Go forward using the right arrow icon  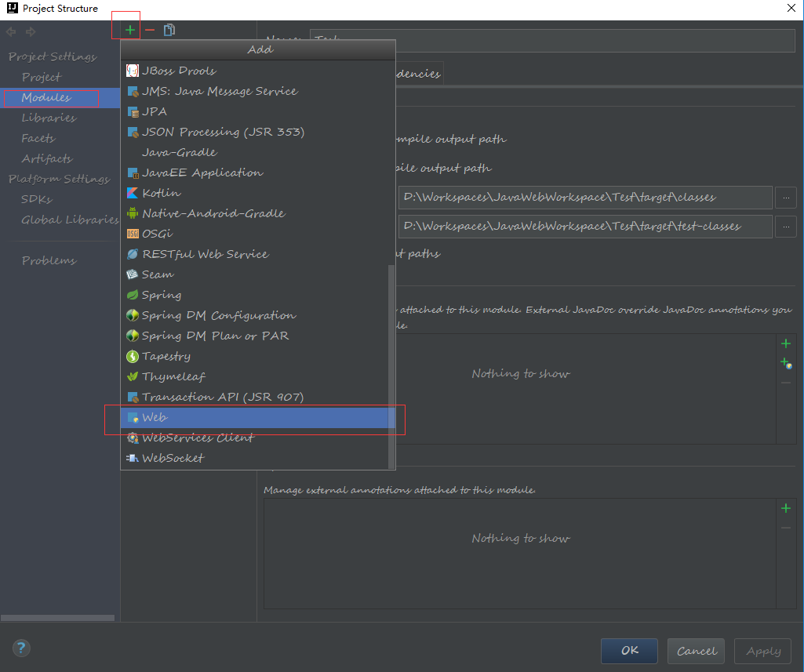coord(31,32)
